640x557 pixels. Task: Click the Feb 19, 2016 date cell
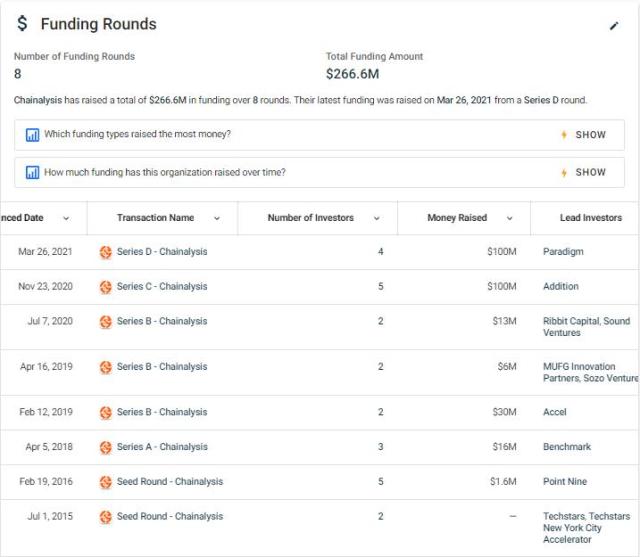(x=46, y=482)
